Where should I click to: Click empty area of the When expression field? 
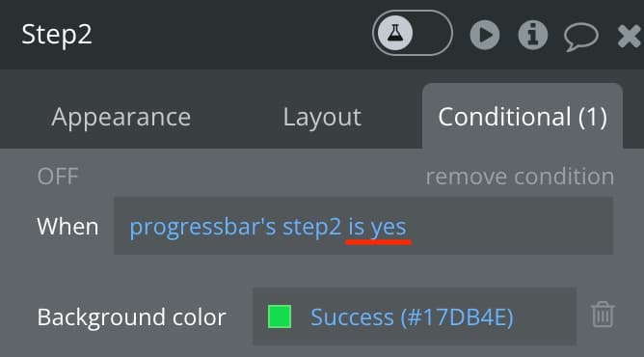[509, 226]
